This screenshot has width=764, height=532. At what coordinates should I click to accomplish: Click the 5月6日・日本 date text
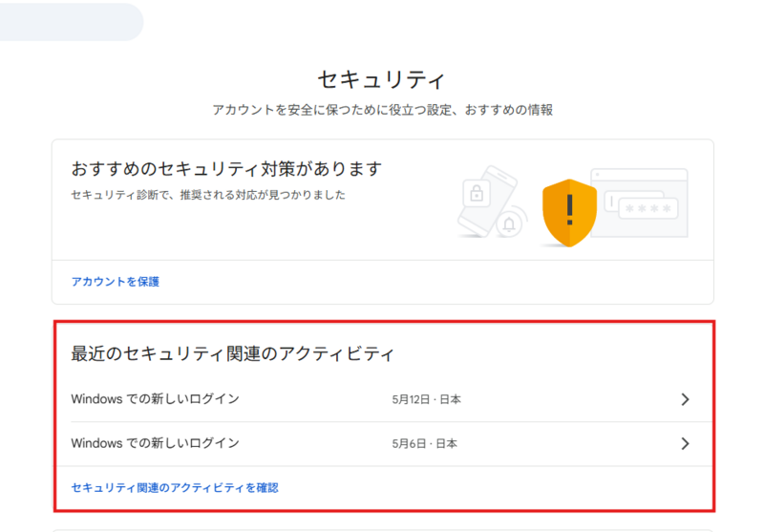(424, 443)
